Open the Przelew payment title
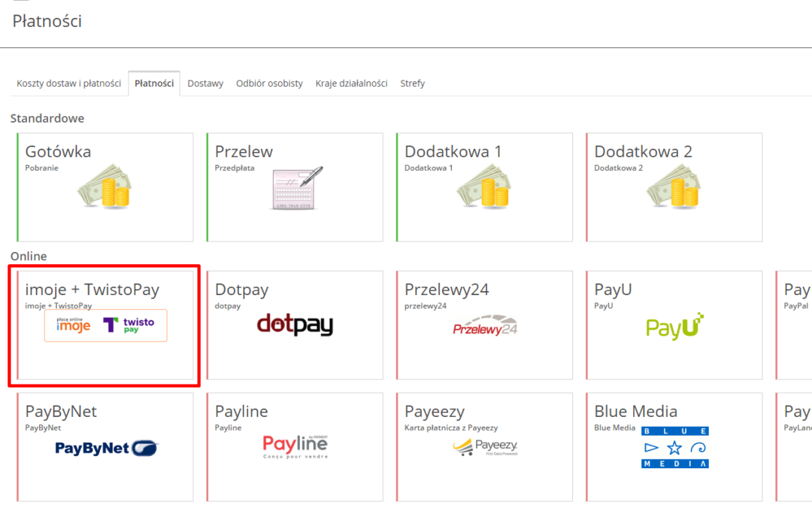Viewport: 812px width, 508px height. pos(244,151)
